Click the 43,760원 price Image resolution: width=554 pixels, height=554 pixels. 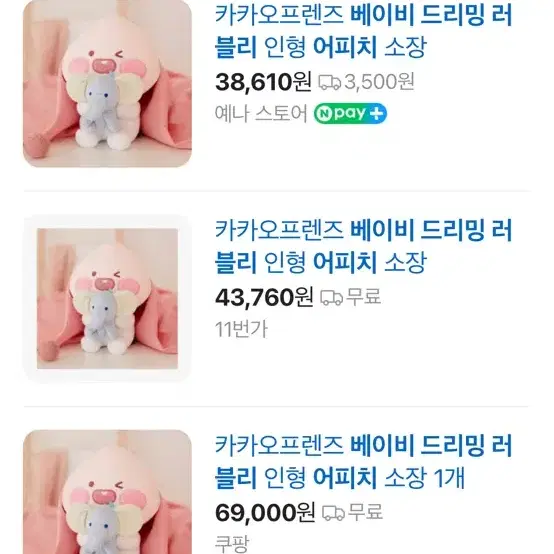coord(264,297)
